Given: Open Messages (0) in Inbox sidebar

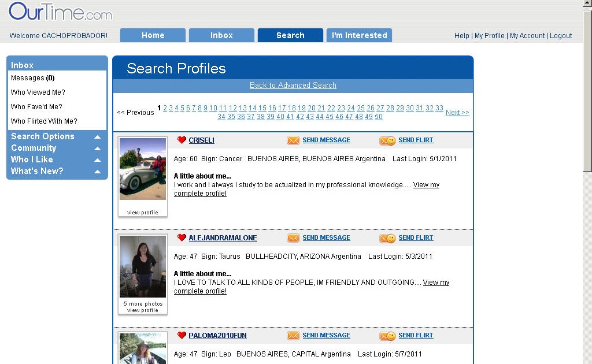Looking at the screenshot, I should 33,77.
